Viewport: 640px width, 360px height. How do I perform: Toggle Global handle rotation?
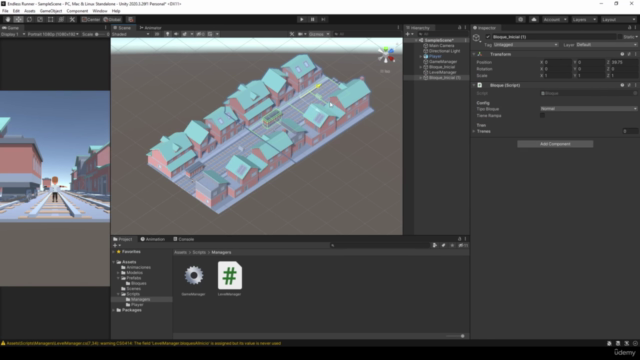click(112, 19)
